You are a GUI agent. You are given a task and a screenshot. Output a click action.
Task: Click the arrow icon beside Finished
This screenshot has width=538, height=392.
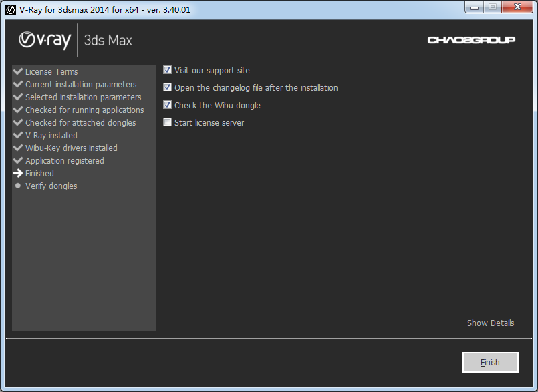click(x=18, y=173)
